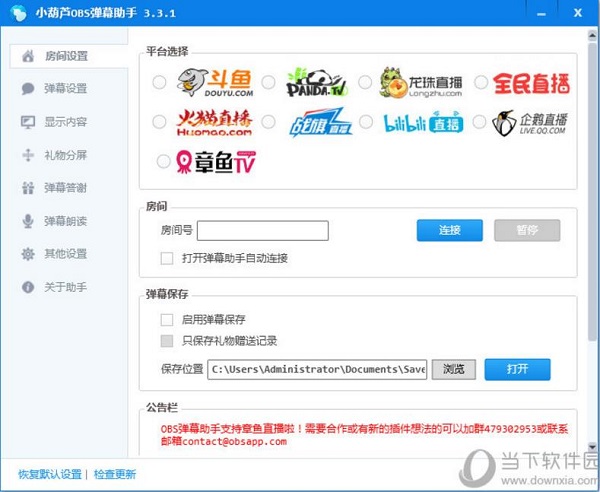Click the bilibili 直播 logo
This screenshot has height=492, width=600.
(423, 122)
